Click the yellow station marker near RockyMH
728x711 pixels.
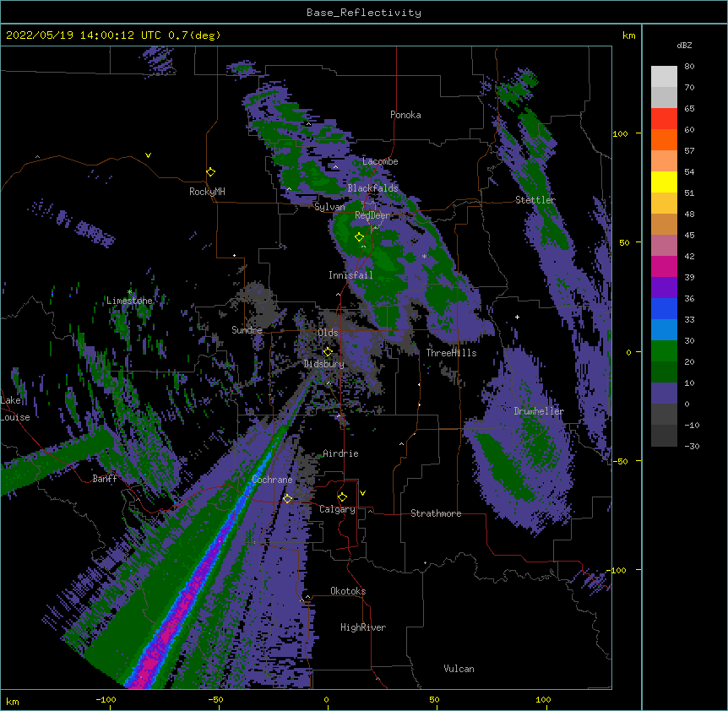[211, 172]
